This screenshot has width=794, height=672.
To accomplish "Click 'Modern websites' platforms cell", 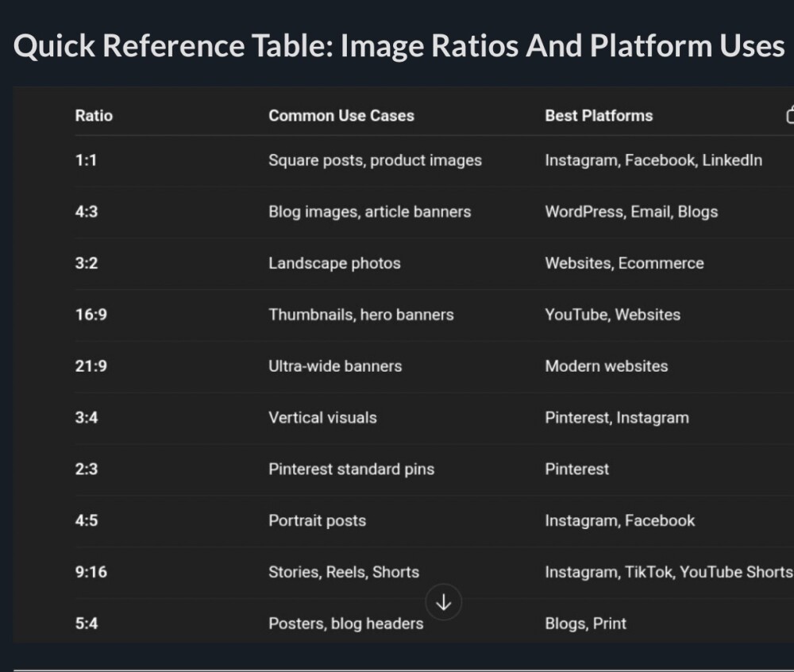I will point(607,366).
